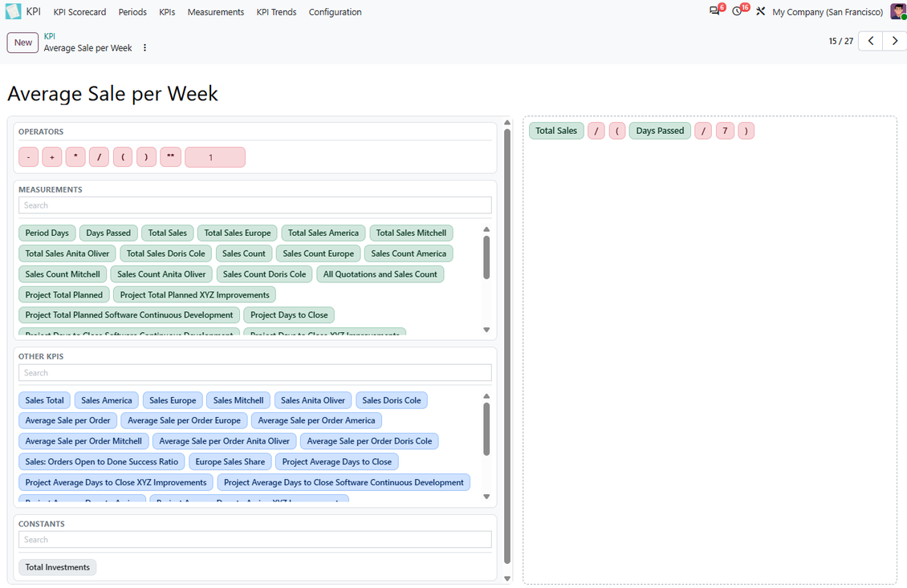Add the plus operator
Viewport: 907px width, 588px height.
tap(52, 157)
